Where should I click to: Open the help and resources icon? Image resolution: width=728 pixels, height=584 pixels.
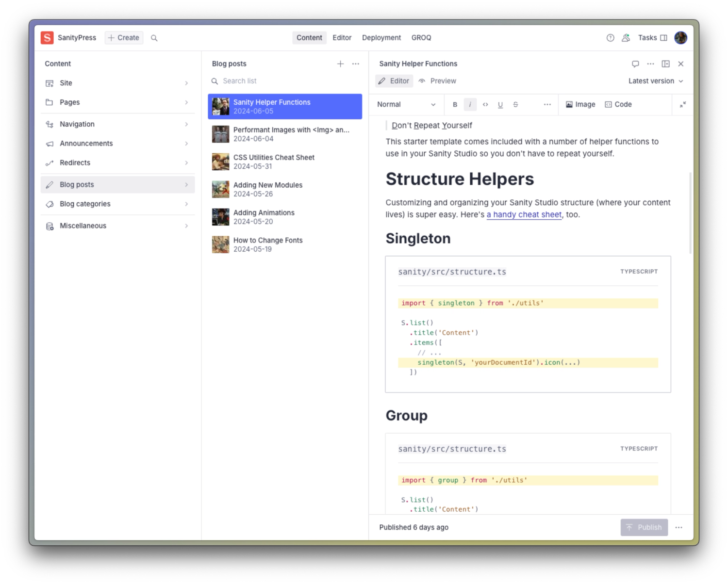point(610,38)
